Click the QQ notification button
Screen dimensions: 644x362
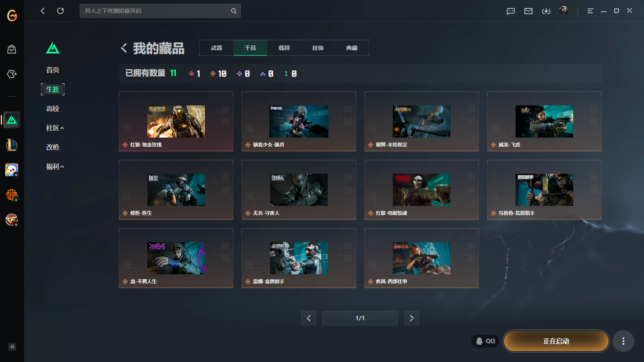(485, 341)
